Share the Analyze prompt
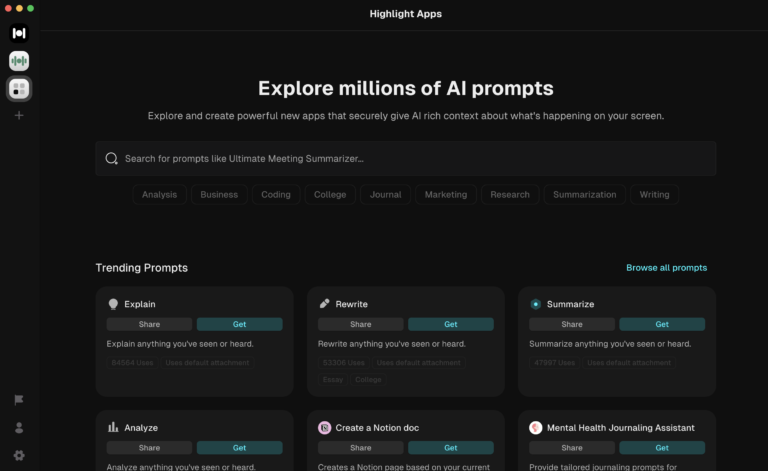The height and width of the screenshot is (471, 768). pyautogui.click(x=149, y=448)
